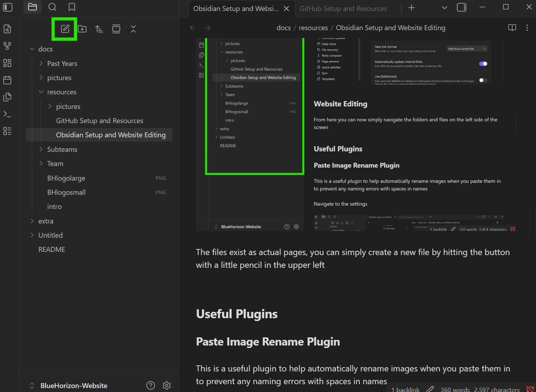Collapse all folders in file explorer

tap(133, 29)
